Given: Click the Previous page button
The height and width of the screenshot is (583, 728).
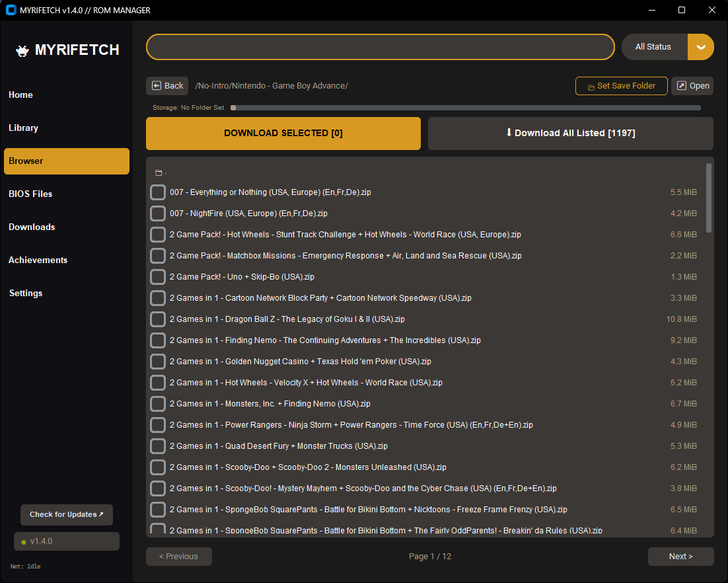Looking at the screenshot, I should (179, 557).
